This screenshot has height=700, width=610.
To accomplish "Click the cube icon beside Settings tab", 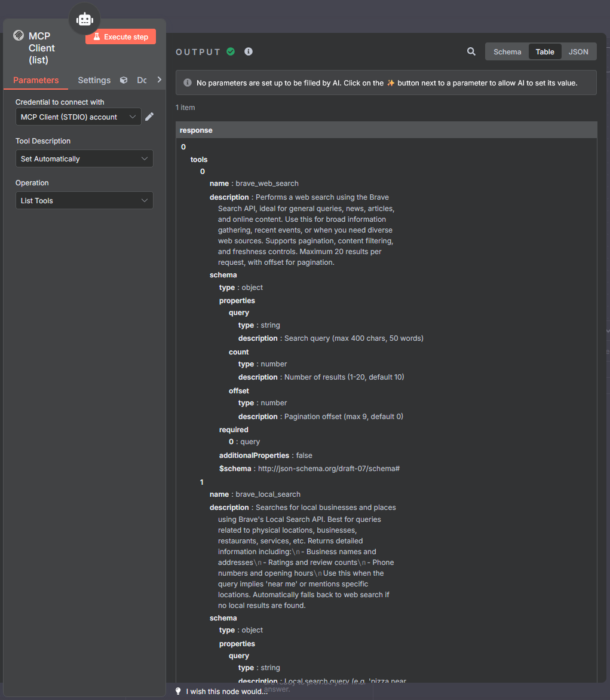I will point(124,80).
